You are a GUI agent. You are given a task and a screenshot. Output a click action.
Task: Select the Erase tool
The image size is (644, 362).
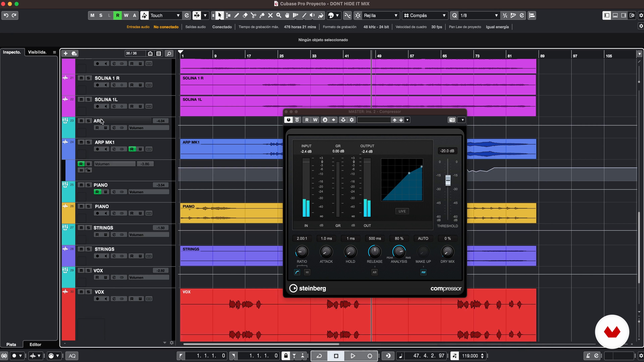(x=245, y=15)
